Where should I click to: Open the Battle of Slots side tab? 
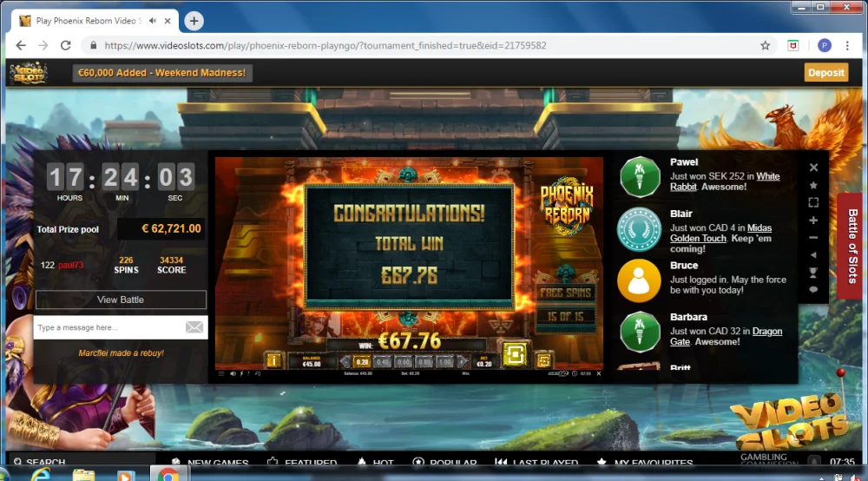pos(852,247)
